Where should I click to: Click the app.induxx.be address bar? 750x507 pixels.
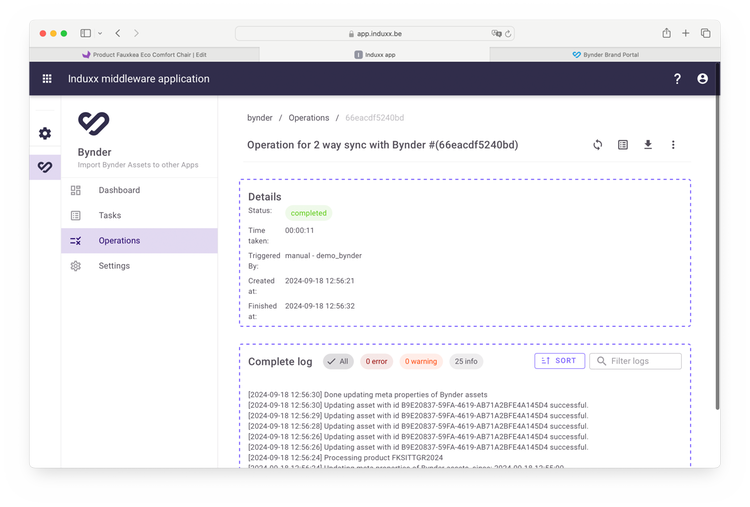coord(375,33)
